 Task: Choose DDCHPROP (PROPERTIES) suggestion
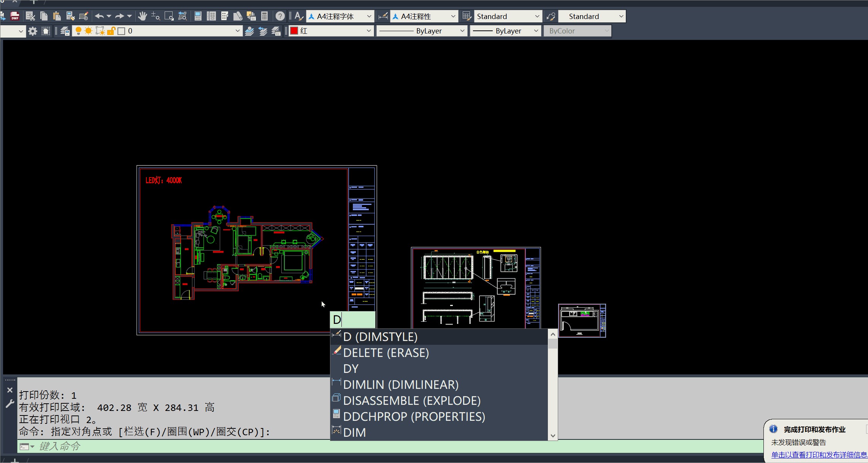[x=439, y=417]
